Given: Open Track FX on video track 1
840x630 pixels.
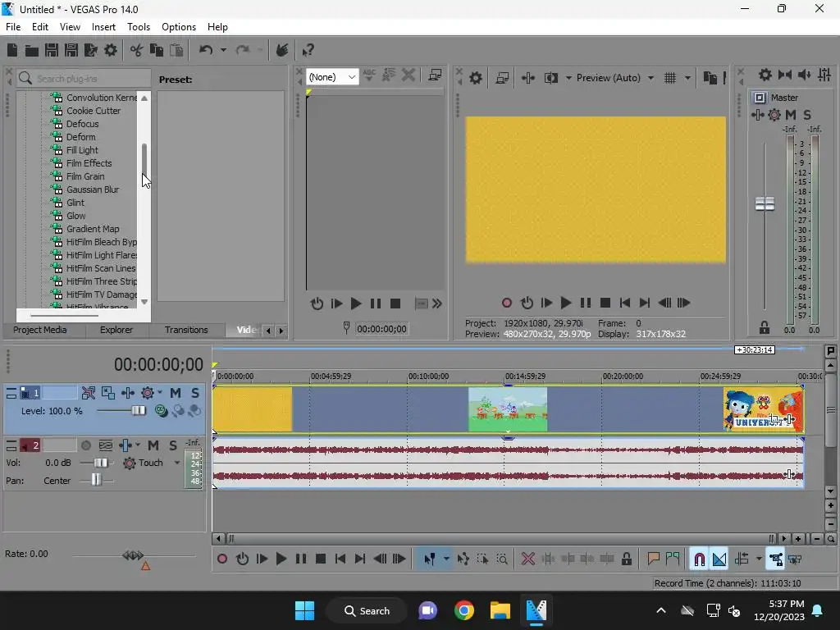Looking at the screenshot, I should [x=127, y=393].
